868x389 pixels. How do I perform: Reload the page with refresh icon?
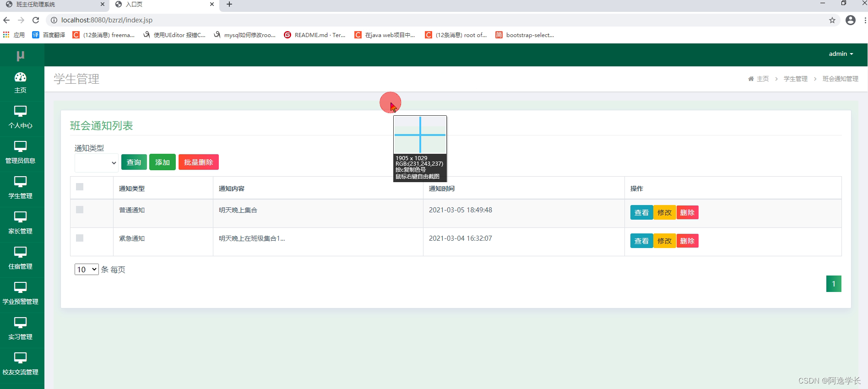[x=36, y=20]
